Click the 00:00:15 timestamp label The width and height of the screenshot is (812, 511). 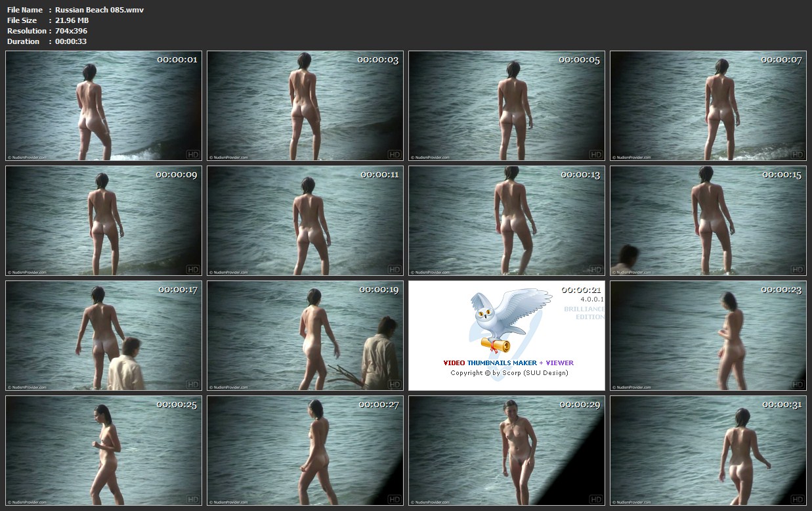coord(781,175)
